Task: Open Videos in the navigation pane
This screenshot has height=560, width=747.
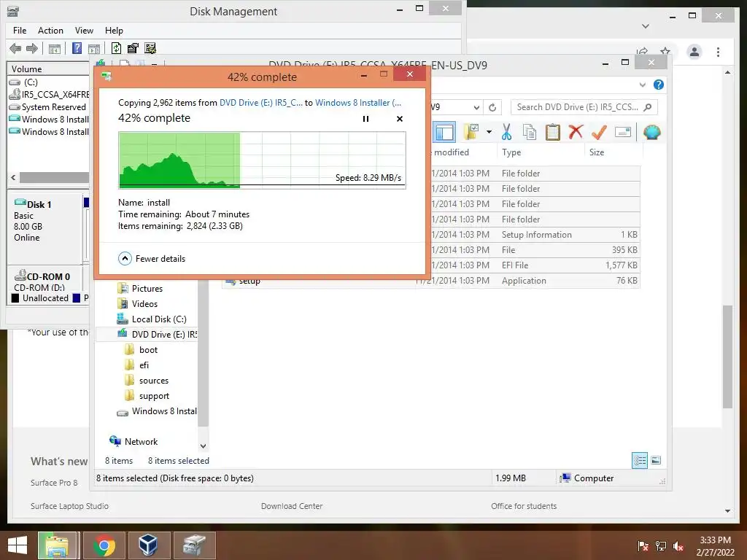Action: pyautogui.click(x=144, y=304)
